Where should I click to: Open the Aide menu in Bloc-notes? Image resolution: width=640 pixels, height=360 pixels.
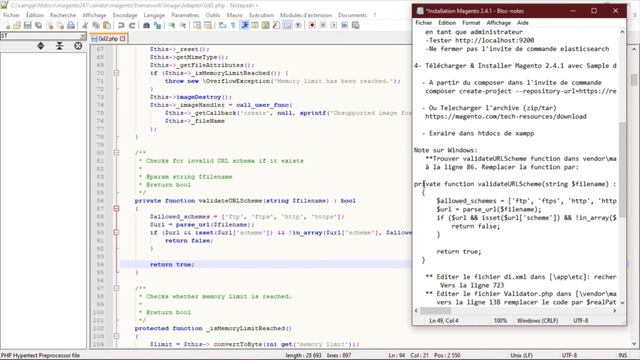522,23
